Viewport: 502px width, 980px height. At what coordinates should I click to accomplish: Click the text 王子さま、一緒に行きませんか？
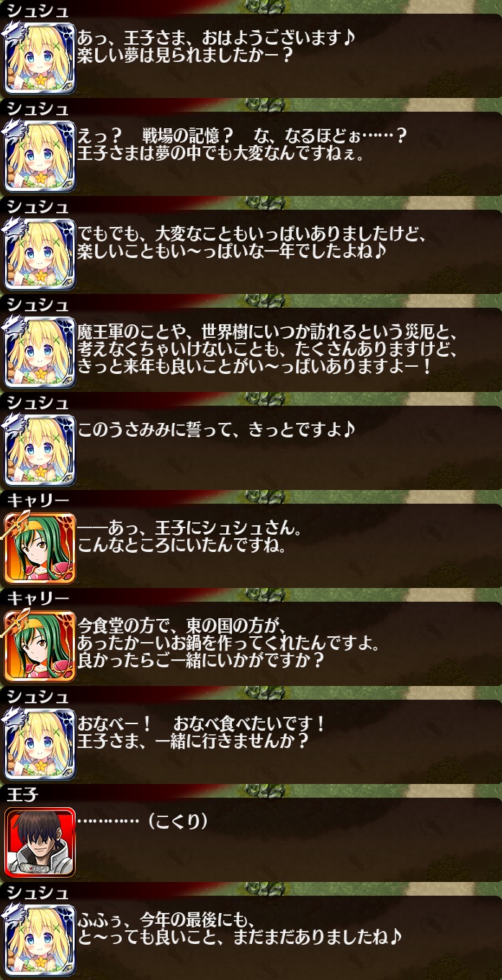(193, 742)
